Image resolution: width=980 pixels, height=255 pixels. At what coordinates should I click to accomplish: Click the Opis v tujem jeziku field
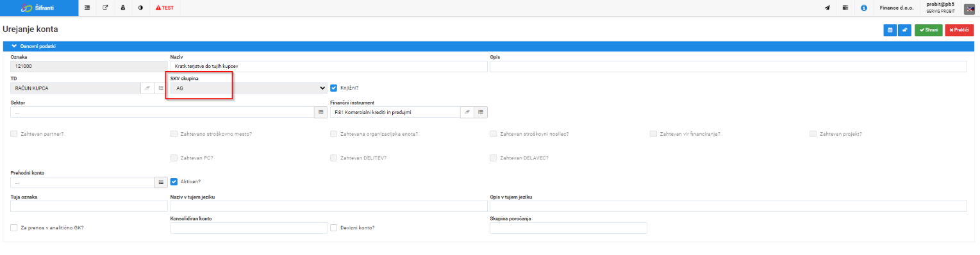tap(728, 206)
